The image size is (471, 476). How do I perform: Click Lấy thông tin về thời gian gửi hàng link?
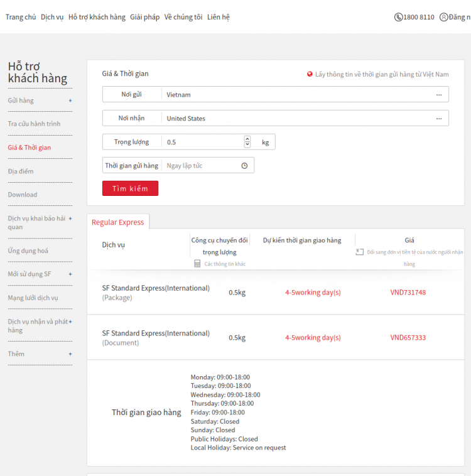tap(382, 74)
